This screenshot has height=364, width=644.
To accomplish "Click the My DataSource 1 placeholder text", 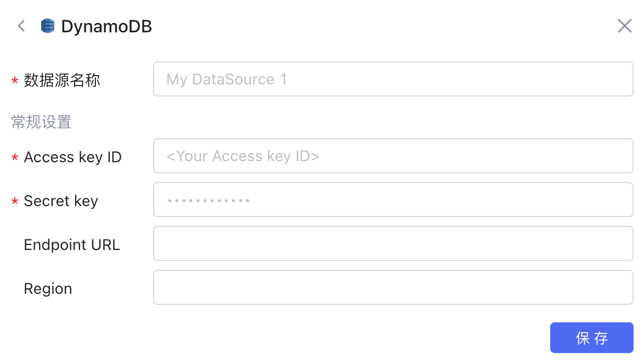I will [x=227, y=79].
